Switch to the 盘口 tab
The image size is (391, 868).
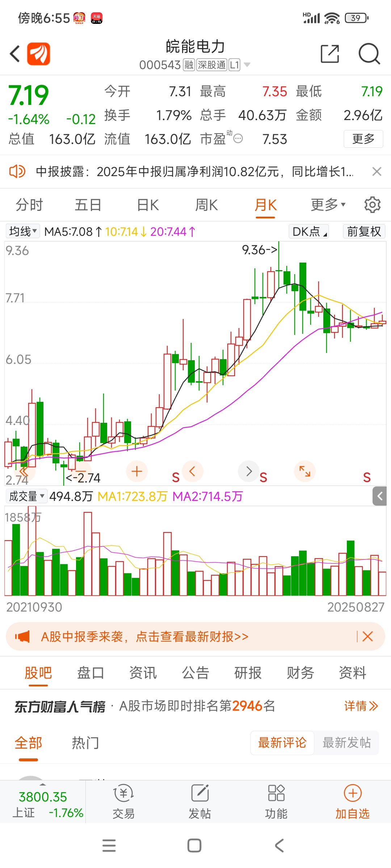pos(91,673)
